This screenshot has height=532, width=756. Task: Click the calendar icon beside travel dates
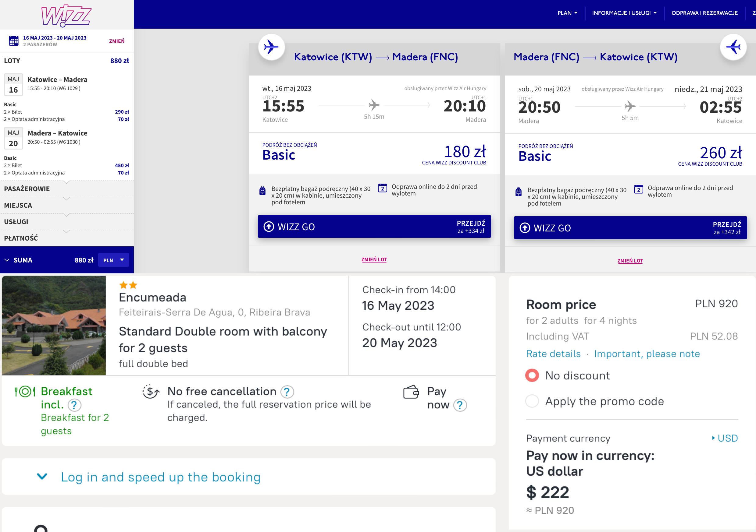coord(13,41)
